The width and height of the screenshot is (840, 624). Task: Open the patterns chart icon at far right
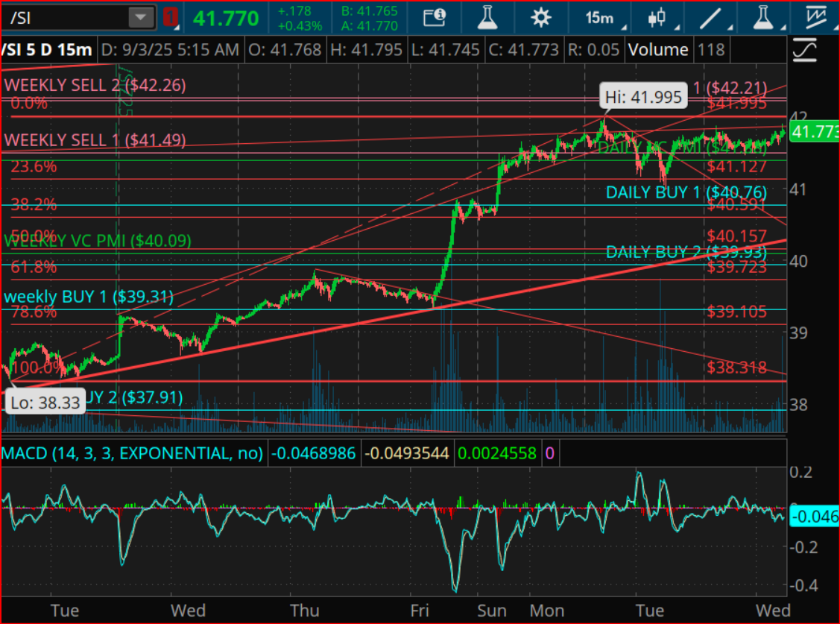818,18
